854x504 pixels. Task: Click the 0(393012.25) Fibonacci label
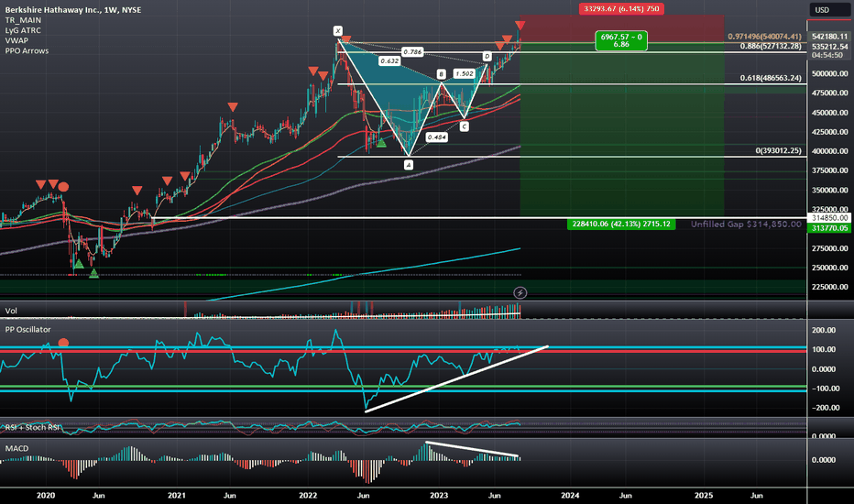[x=778, y=150]
